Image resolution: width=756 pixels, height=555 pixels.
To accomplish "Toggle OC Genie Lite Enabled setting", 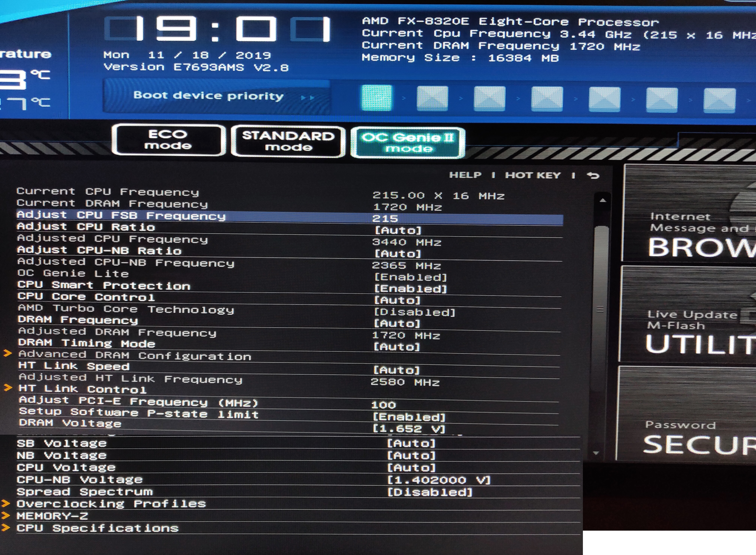I will pyautogui.click(x=410, y=277).
